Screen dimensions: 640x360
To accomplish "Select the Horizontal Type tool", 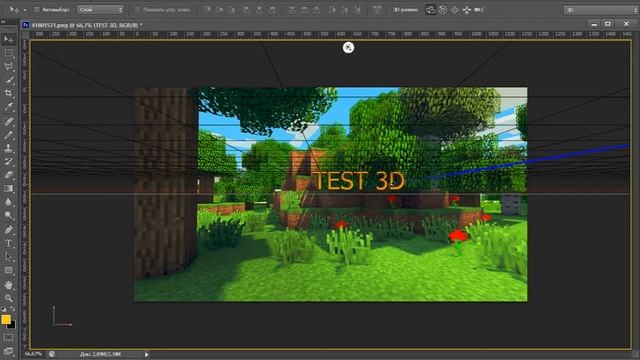I will tap(8, 244).
